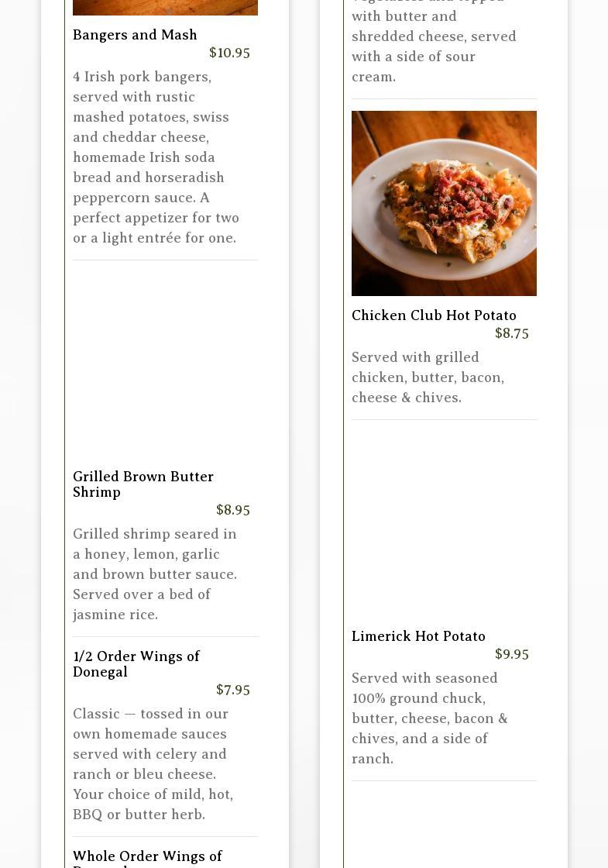Screen dimensions: 608x868
Task: Open the Chicken Club Hot Potato title
Action: click(x=434, y=315)
